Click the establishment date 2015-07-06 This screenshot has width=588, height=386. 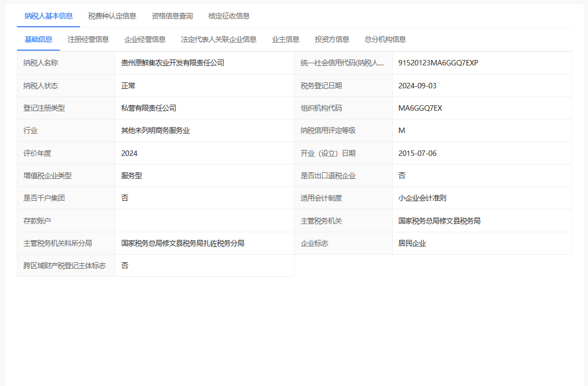coord(417,153)
